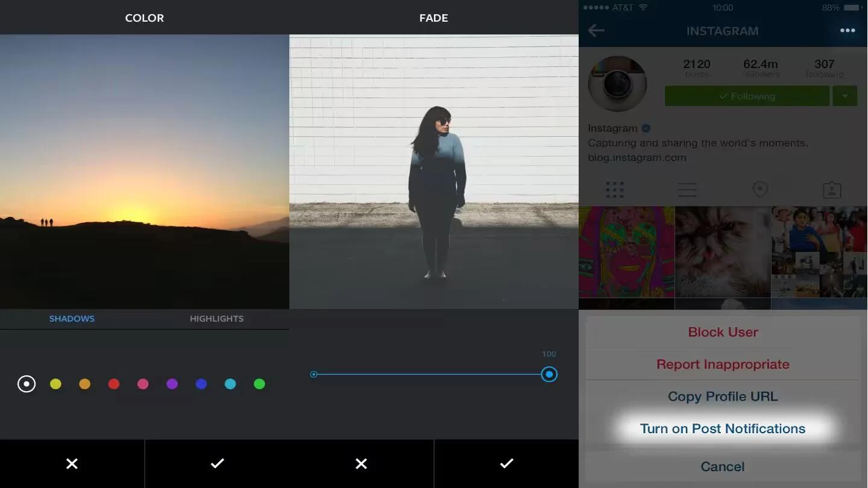This screenshot has height=488, width=868.
Task: Tap the Instagram camera profile picture
Action: tap(617, 84)
